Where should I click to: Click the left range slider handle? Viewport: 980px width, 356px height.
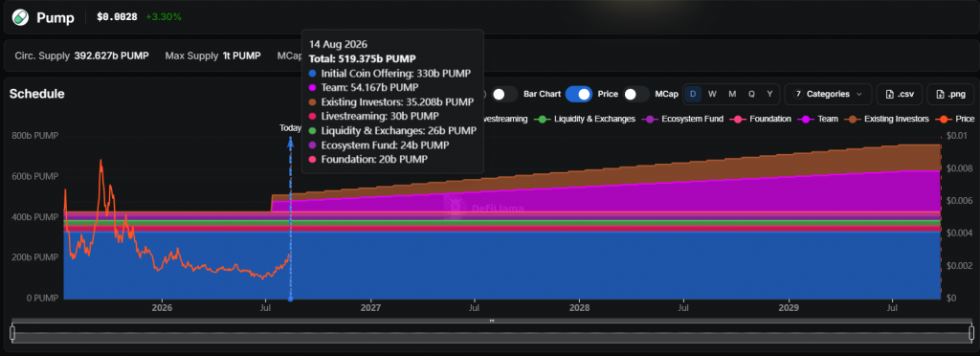coord(11,332)
